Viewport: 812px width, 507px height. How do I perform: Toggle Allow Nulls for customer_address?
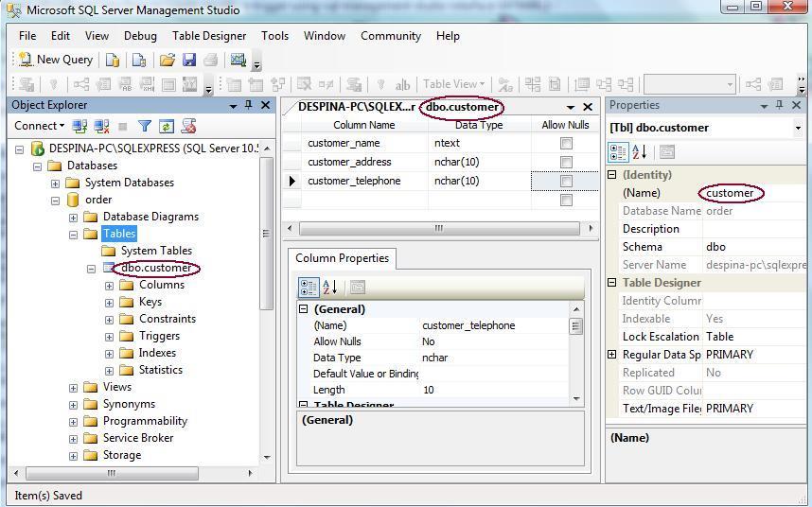point(566,162)
